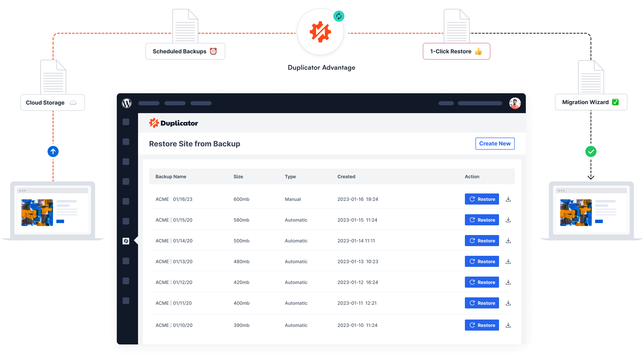This screenshot has width=644, height=362.
Task: Click the WordPress logo in the top bar
Action: point(126,103)
